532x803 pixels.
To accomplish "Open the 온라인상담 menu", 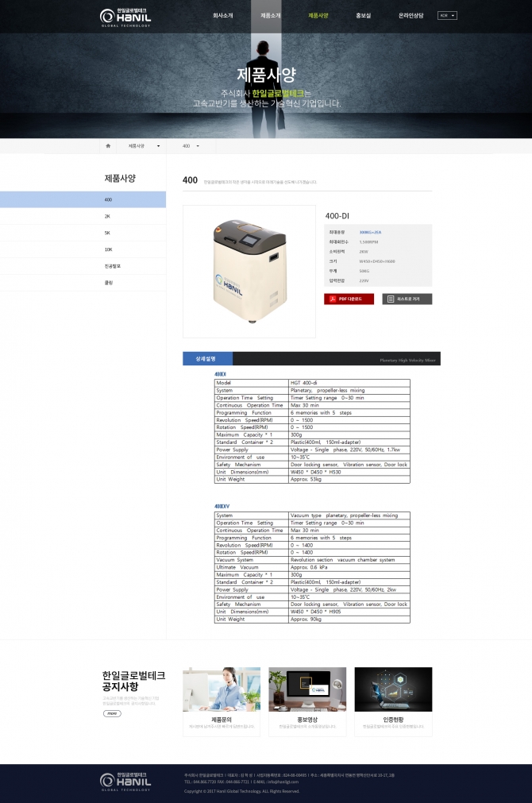I will [411, 16].
